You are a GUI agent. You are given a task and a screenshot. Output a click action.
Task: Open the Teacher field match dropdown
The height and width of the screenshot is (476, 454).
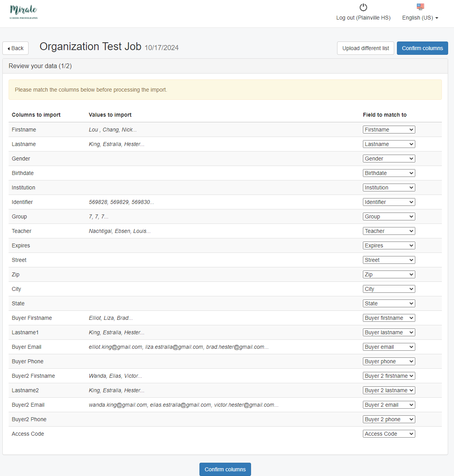[x=389, y=231]
